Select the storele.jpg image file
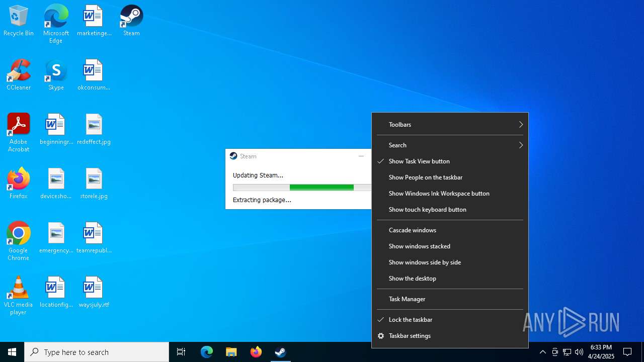Screen dimensions: 644x362 pyautogui.click(x=94, y=184)
